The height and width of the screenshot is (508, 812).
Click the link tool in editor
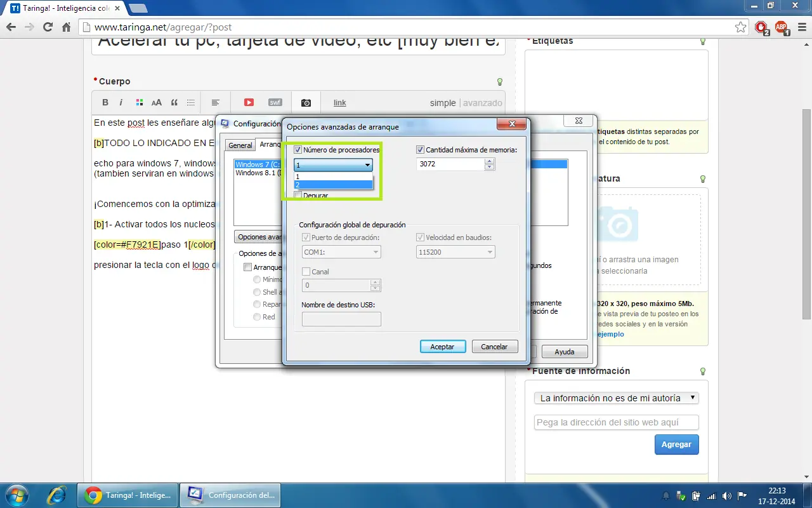(x=340, y=103)
